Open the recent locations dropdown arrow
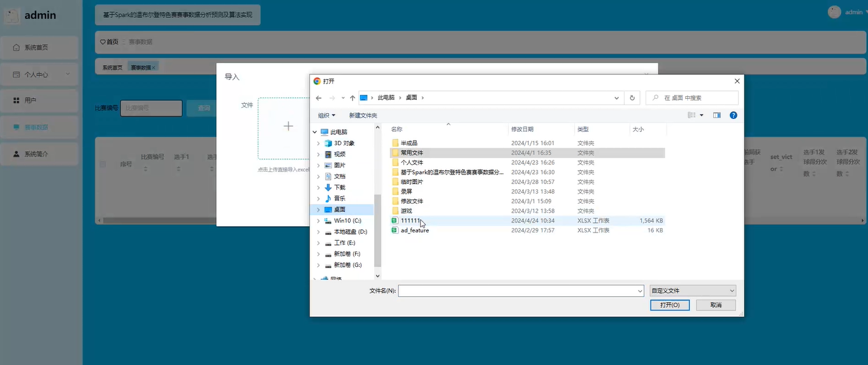Image resolution: width=868 pixels, height=365 pixels. 343,98
